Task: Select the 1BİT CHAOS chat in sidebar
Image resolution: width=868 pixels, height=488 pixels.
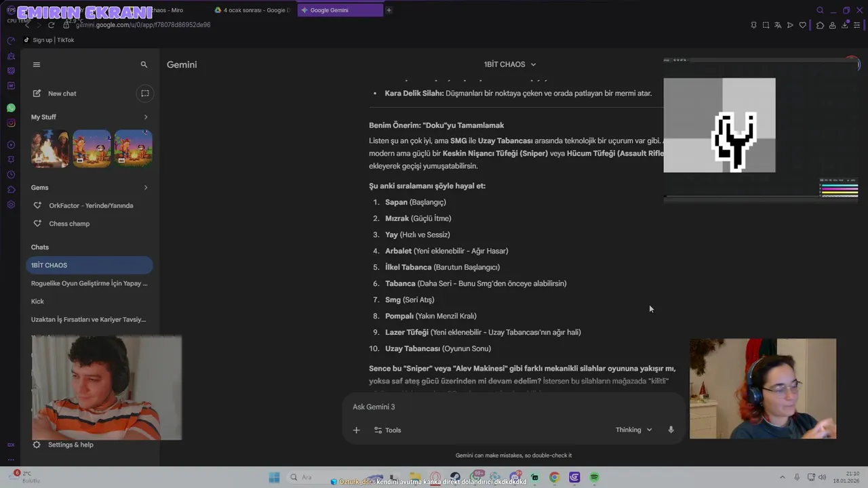Action: tap(90, 265)
